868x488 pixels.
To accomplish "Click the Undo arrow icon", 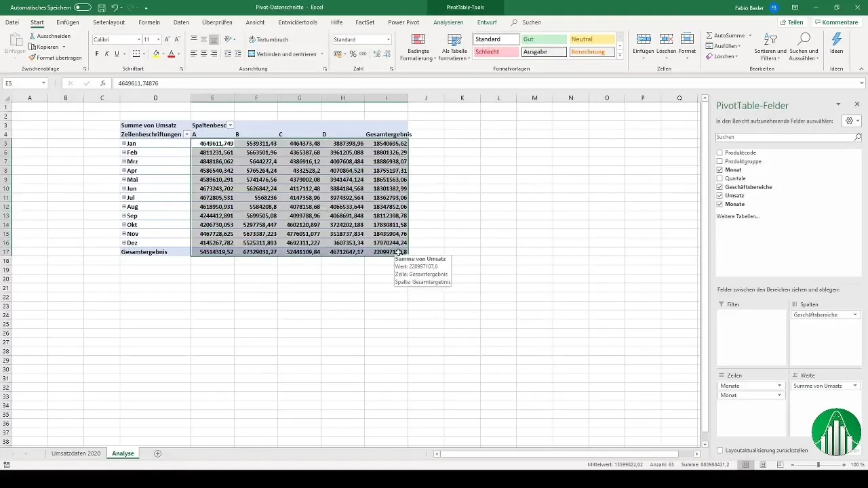I will [115, 7].
